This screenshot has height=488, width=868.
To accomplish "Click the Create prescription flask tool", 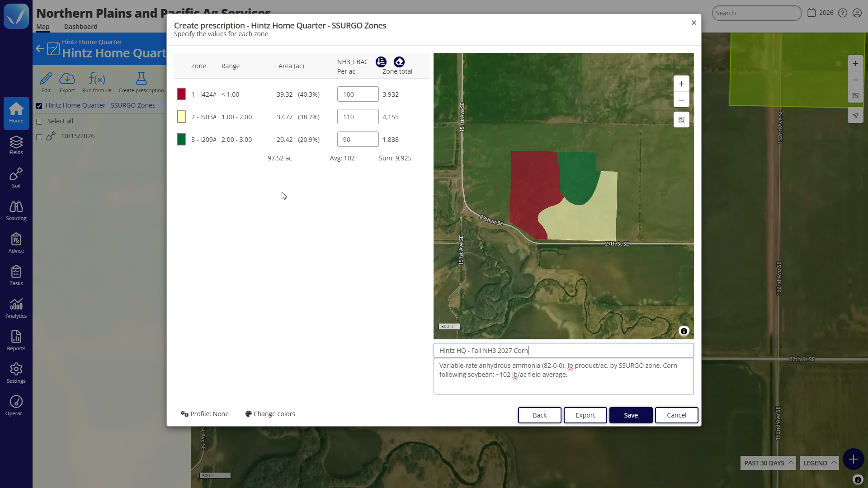I will pos(141,82).
